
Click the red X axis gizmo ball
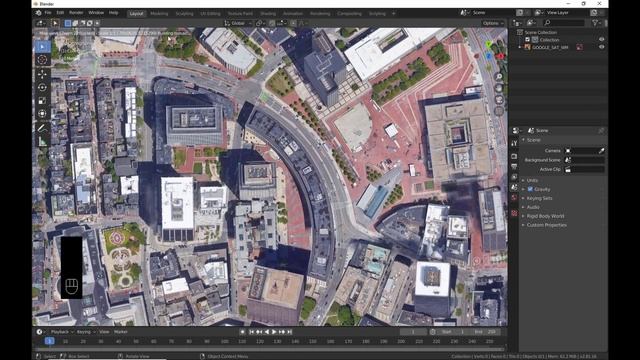[501, 56]
